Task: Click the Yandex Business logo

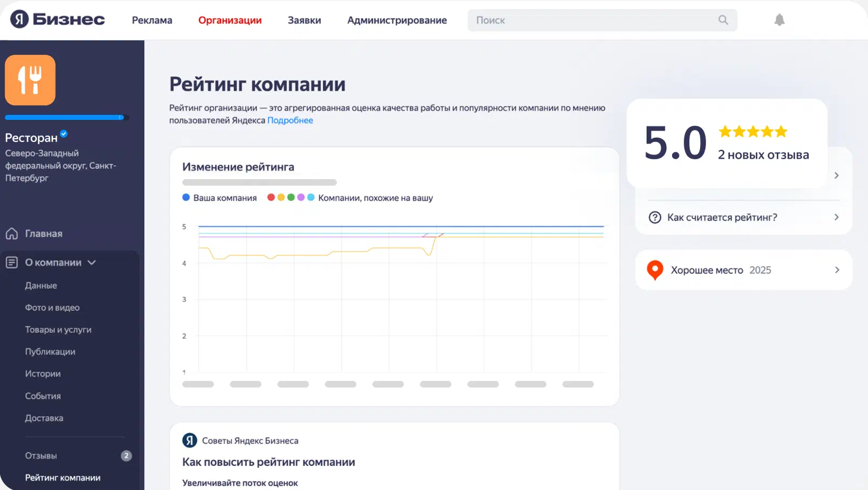Action: [57, 19]
